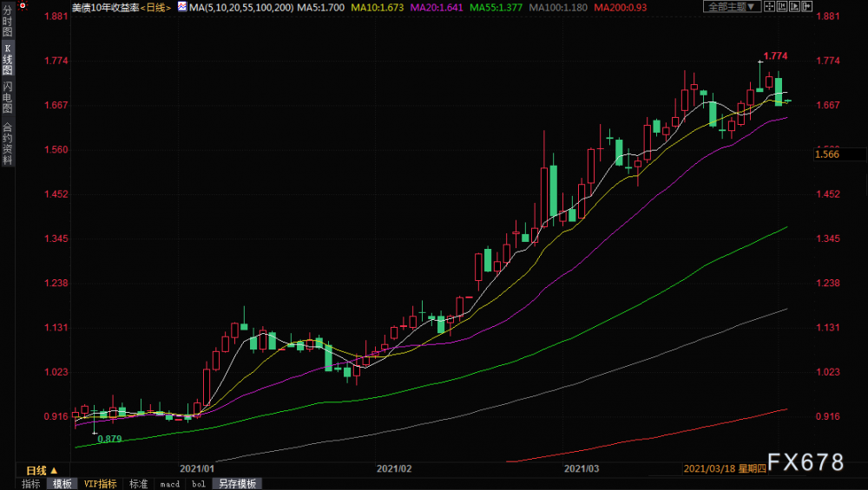Click the 另存模板 button
The height and width of the screenshot is (490, 868).
(x=237, y=484)
